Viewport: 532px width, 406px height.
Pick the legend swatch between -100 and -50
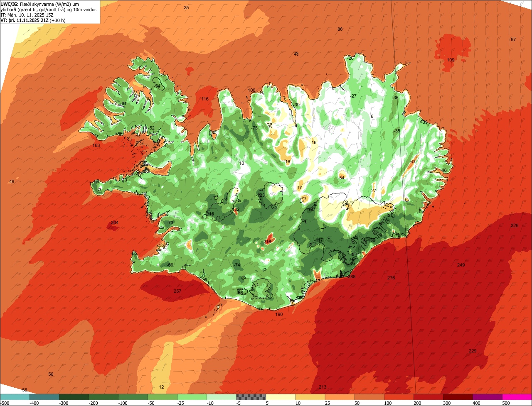click(133, 397)
